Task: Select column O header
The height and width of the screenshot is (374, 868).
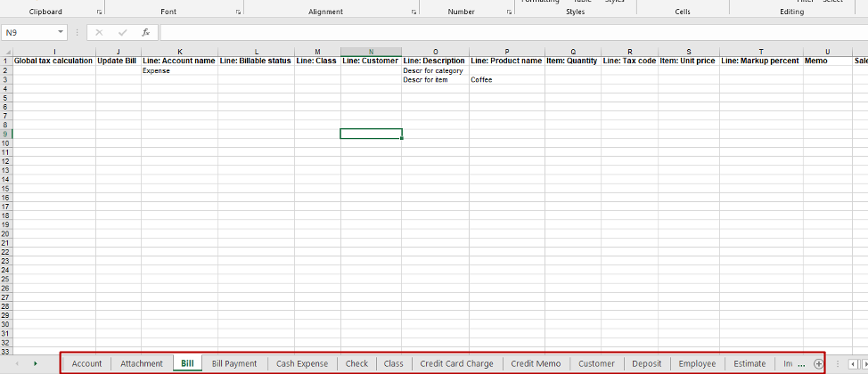Action: 436,52
